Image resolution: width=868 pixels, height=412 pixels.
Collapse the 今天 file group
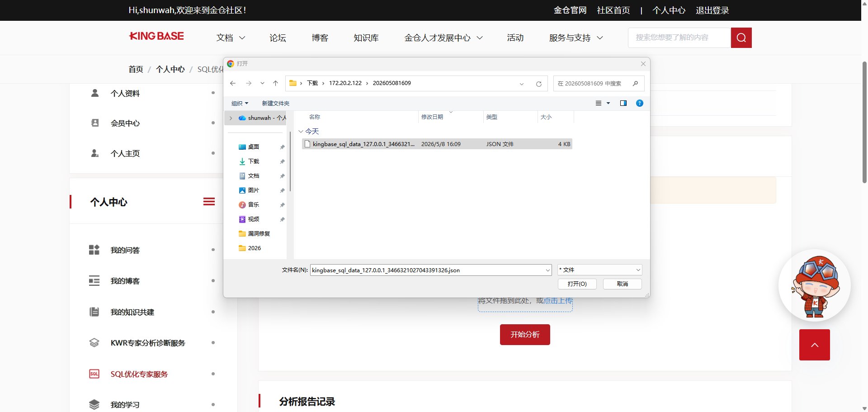pyautogui.click(x=301, y=132)
